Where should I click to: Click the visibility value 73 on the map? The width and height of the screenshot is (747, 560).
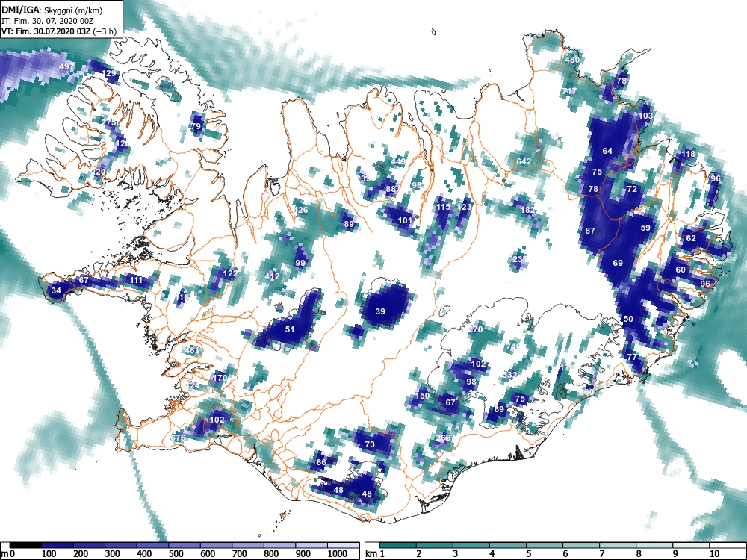370,444
